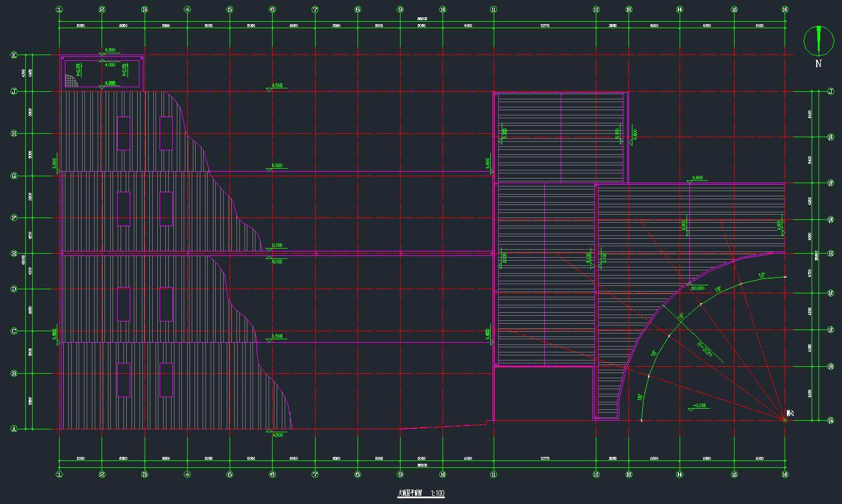Select the ±0.000 elevation marker
This screenshot has height=504, width=842.
click(x=697, y=288)
